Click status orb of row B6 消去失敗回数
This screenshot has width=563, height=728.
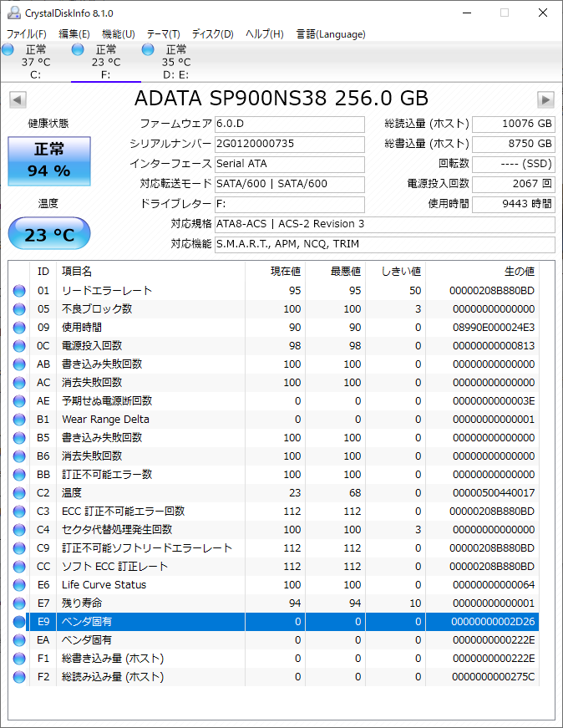click(x=19, y=456)
